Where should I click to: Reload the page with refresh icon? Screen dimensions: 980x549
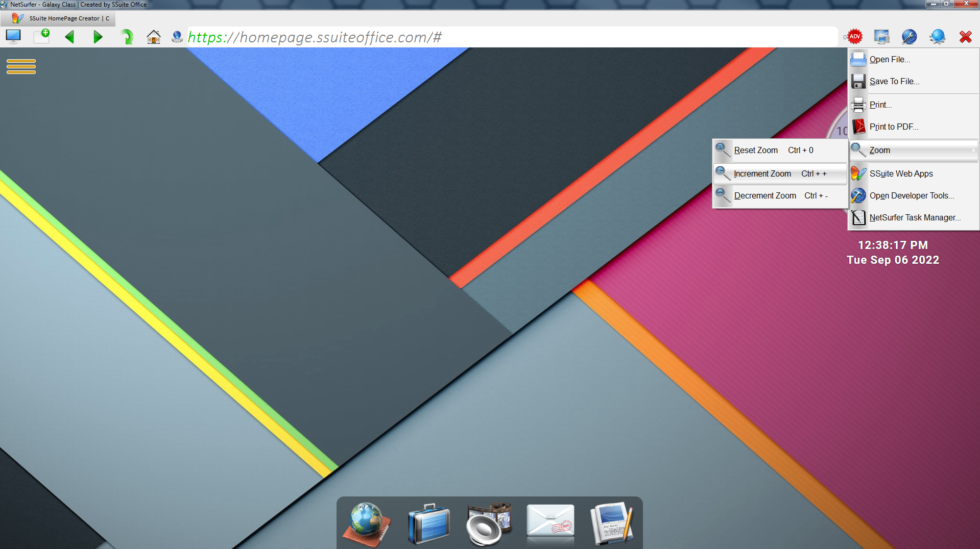(127, 37)
